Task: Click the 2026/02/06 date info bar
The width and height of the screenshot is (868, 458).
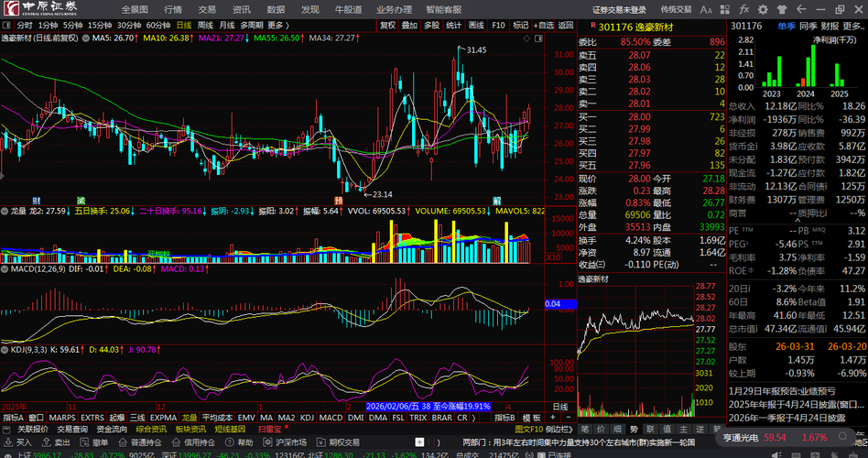Action: pyautogui.click(x=428, y=407)
